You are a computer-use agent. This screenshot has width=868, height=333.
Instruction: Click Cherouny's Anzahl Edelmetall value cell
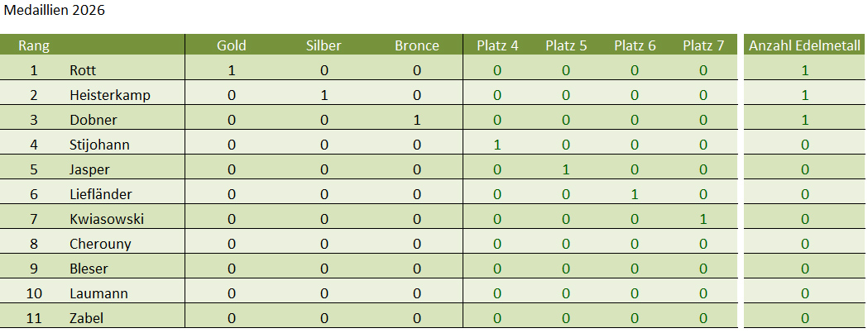click(804, 245)
